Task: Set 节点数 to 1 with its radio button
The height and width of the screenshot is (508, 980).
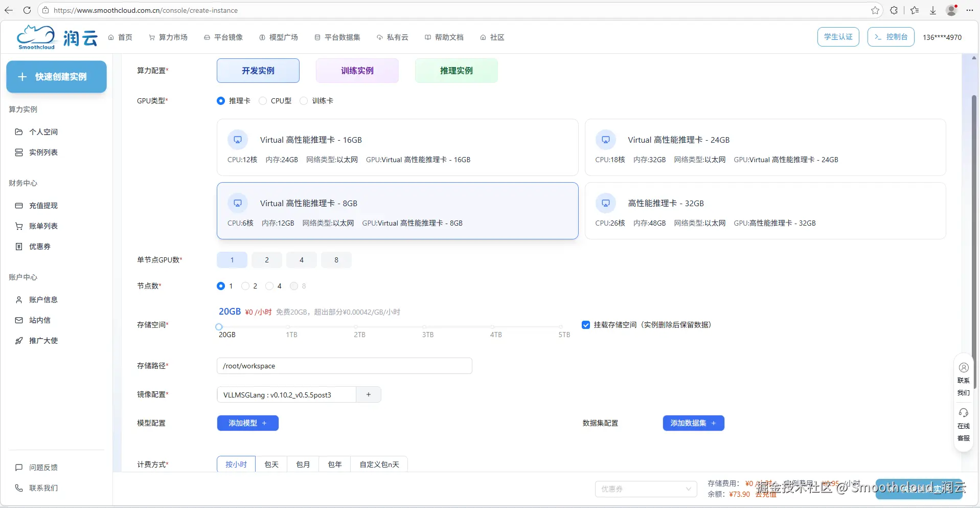Action: (221, 286)
